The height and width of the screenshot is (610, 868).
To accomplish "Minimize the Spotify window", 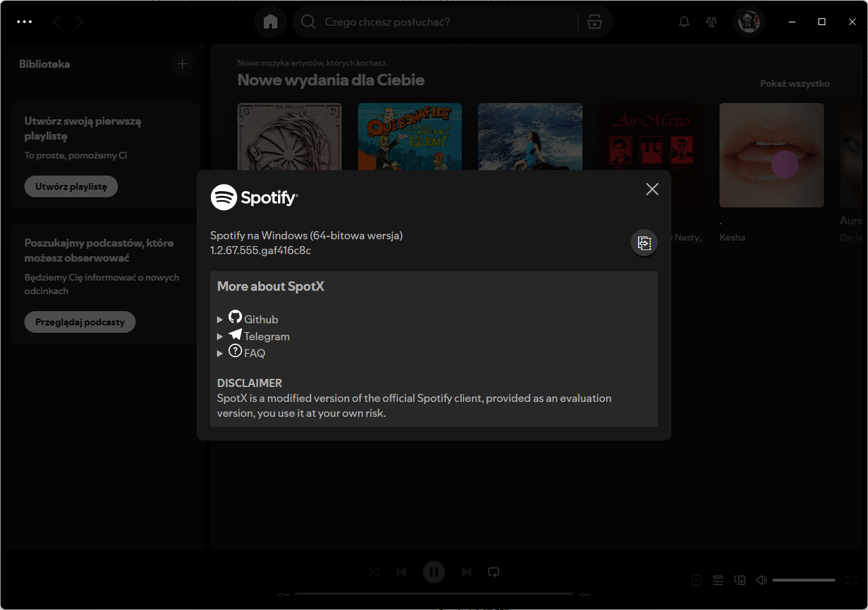I will [x=791, y=22].
